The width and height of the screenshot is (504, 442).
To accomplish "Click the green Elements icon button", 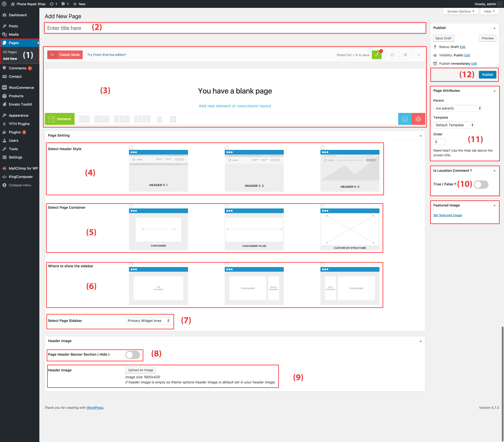I will click(59, 119).
